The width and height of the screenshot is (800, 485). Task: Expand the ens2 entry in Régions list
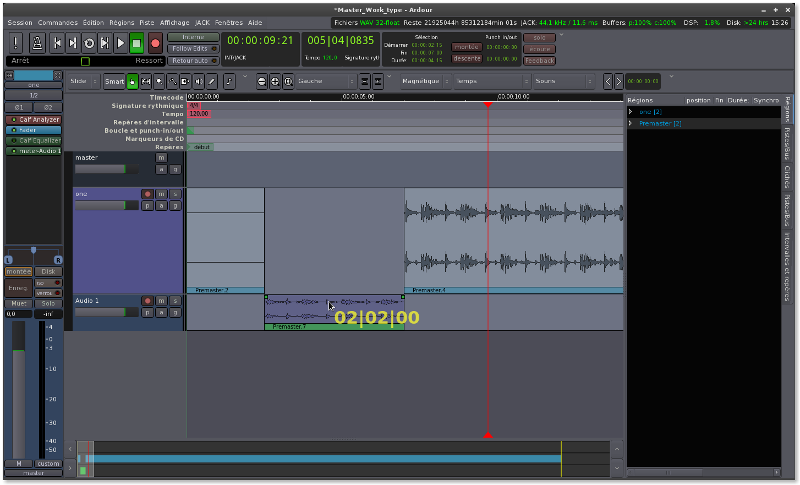630,112
